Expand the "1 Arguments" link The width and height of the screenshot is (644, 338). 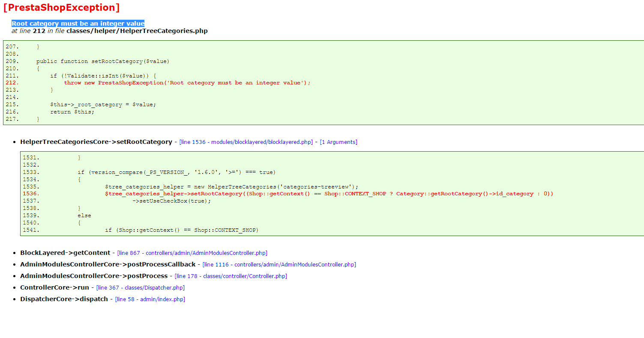pos(338,142)
